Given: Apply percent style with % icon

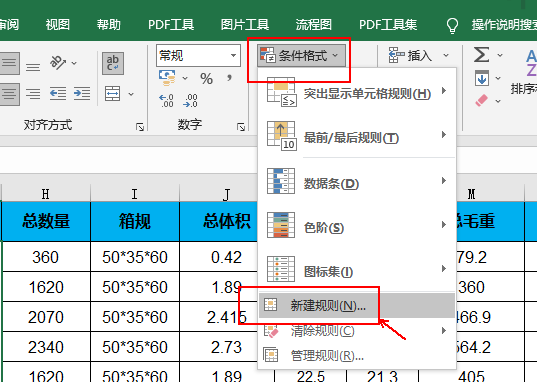Looking at the screenshot, I should (x=207, y=79).
